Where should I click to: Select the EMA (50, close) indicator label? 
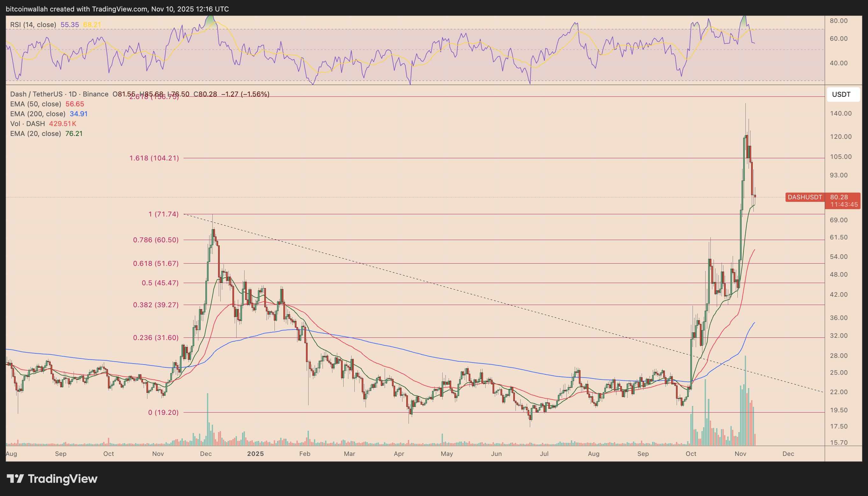[x=35, y=104]
